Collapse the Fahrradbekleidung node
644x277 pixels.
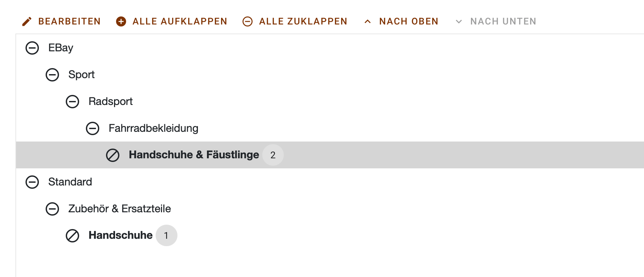coord(93,128)
